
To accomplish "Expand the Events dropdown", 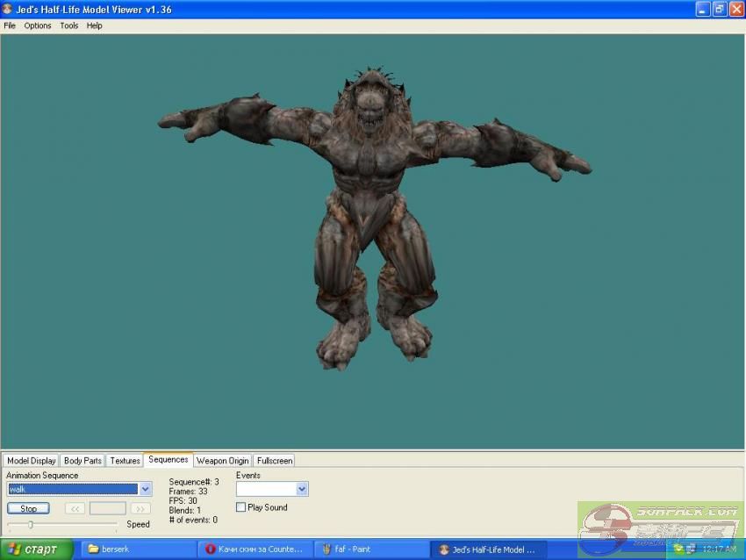I will 302,489.
